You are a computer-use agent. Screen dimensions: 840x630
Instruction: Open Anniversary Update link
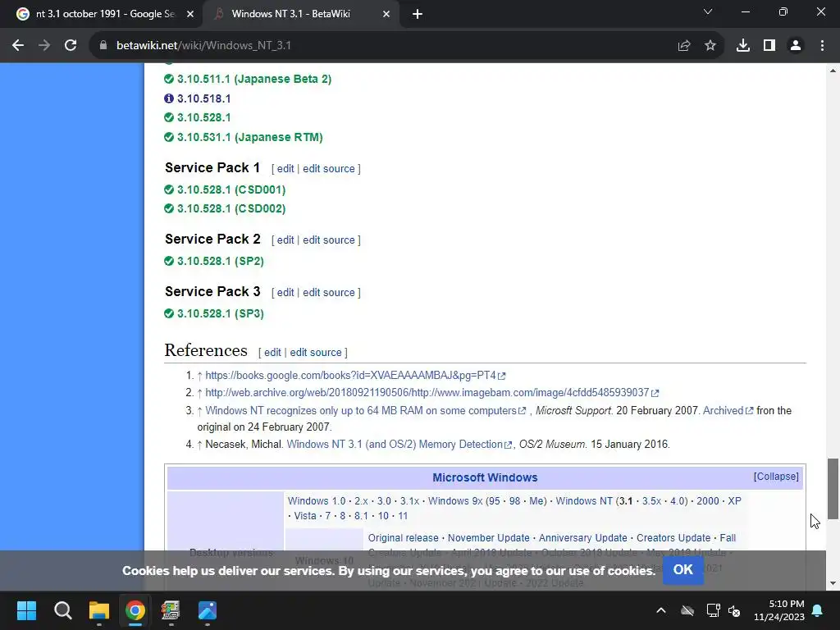[x=583, y=538]
